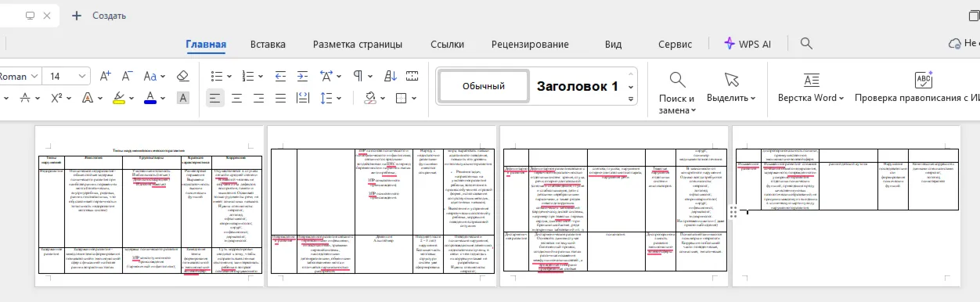Open the Вставка tab

(268, 44)
